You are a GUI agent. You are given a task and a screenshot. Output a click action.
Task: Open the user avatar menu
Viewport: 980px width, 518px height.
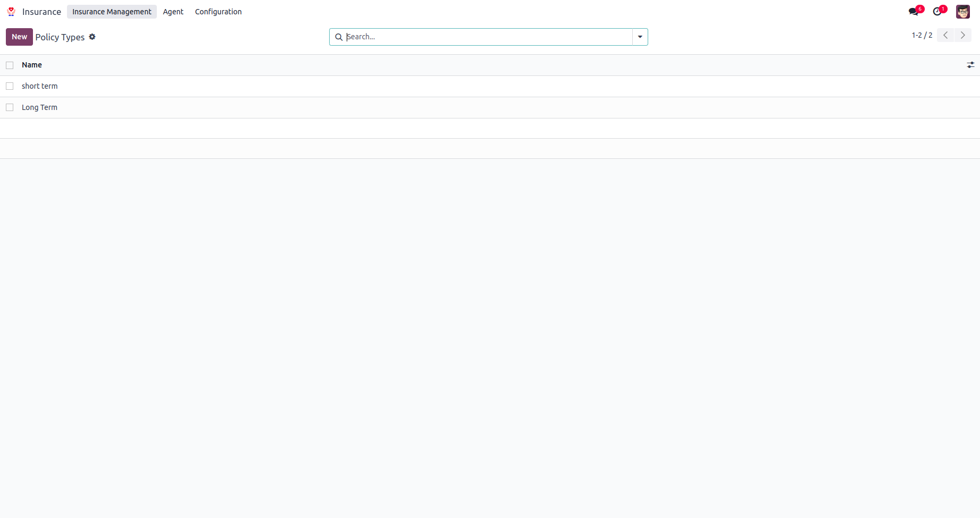[x=963, y=12]
